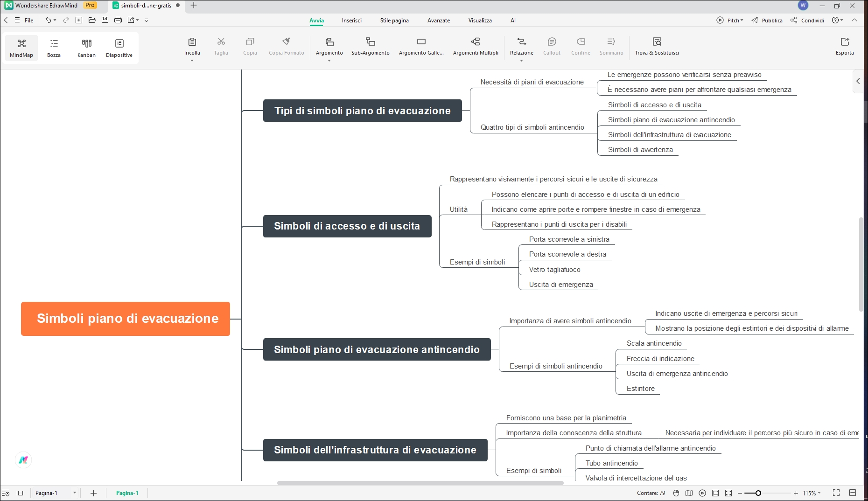Open the hamburger File menu icon
Screen dimensions: 868x501
tap(17, 20)
